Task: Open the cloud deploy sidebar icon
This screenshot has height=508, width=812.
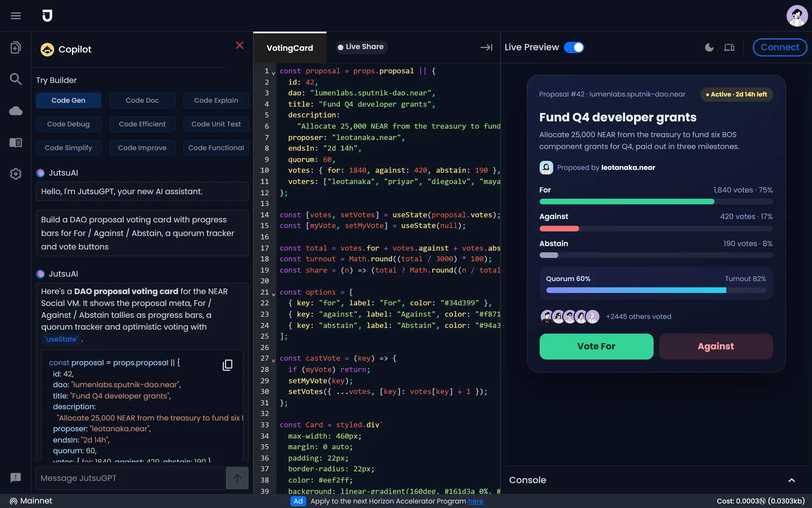Action: click(16, 111)
